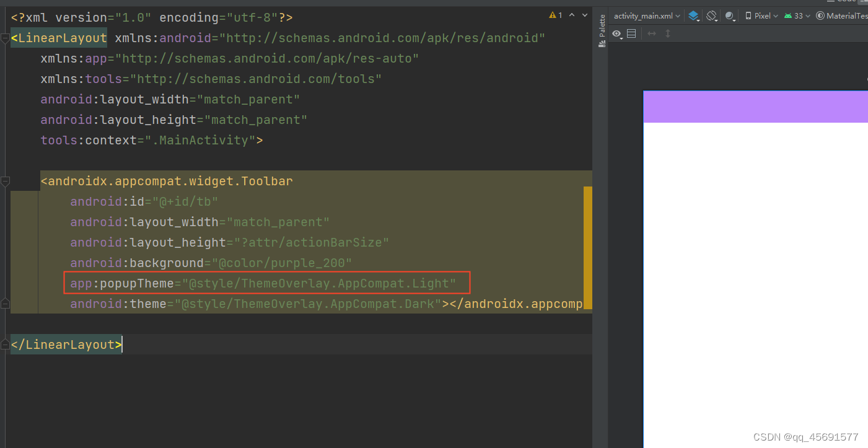The image size is (868, 448).
Task: Collapse the Toolbar tag fold marker
Action: click(6, 182)
